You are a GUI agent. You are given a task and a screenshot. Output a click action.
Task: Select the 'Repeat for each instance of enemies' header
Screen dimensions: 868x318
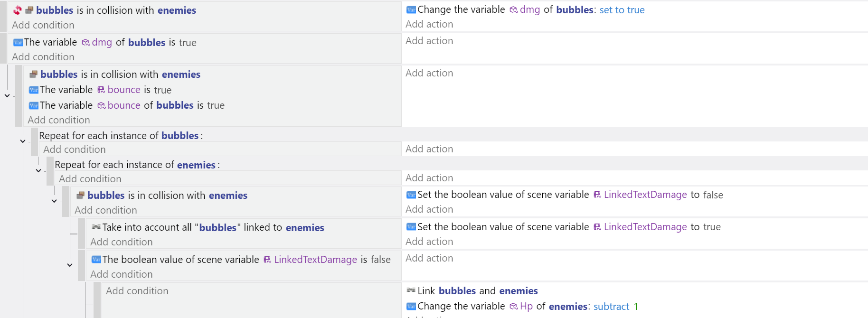tap(137, 165)
